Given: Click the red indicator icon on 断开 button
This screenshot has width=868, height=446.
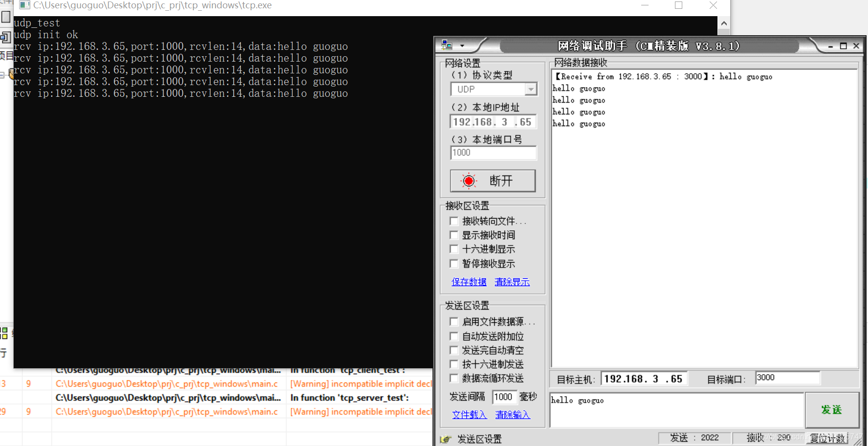Looking at the screenshot, I should tap(468, 180).
